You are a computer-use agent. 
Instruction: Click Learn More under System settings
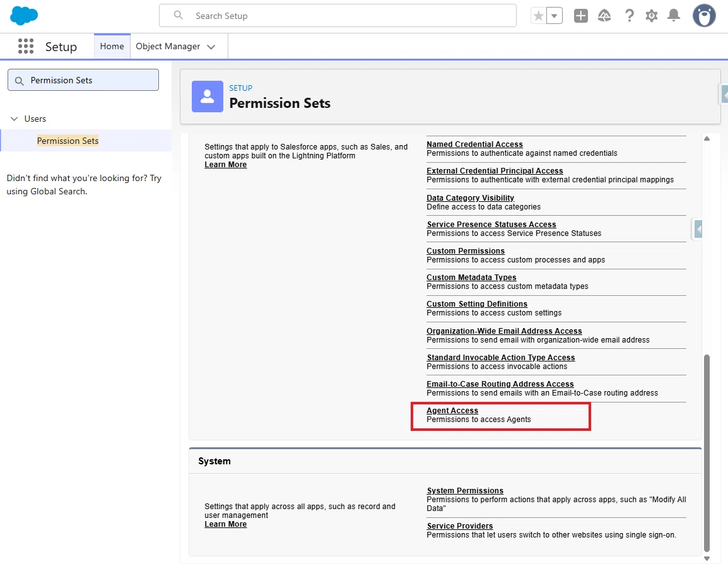226,524
